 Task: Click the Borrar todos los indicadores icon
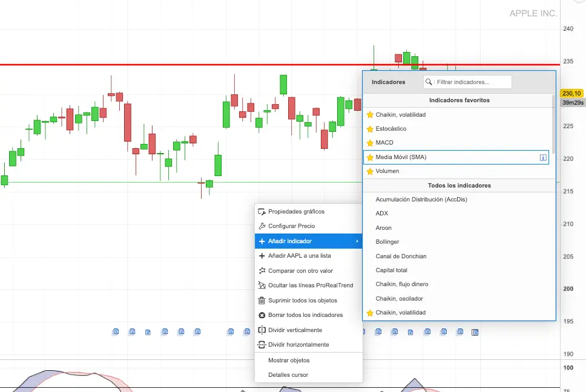(262, 315)
